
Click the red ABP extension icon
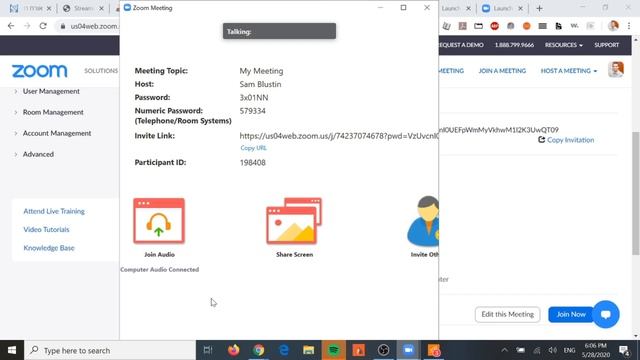coord(494,26)
